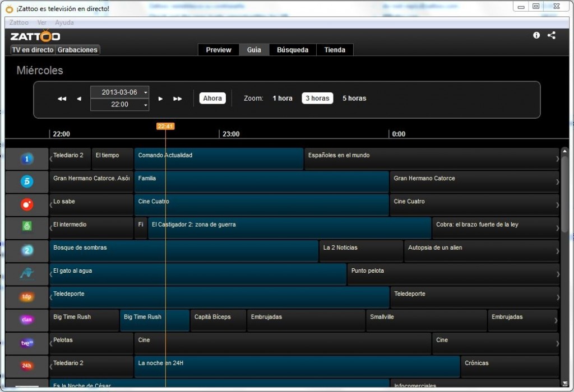This screenshot has height=392, width=574.
Task: Open the date dropdown 2013-03-06
Action: click(119, 92)
